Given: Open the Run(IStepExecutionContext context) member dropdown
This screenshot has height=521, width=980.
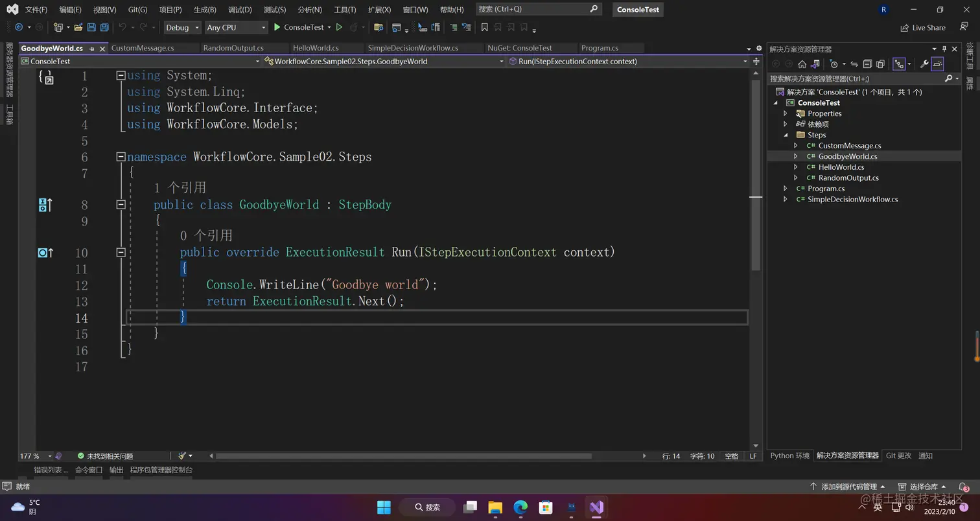Looking at the screenshot, I should pyautogui.click(x=628, y=61).
